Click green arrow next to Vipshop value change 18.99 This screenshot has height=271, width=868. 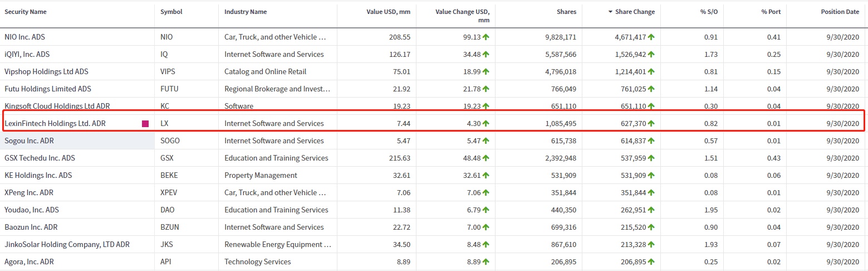[x=486, y=72]
